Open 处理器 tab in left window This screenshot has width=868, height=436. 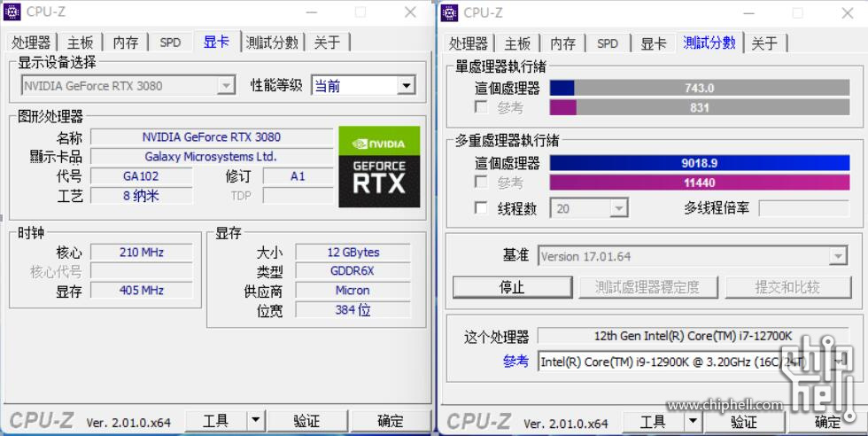31,43
